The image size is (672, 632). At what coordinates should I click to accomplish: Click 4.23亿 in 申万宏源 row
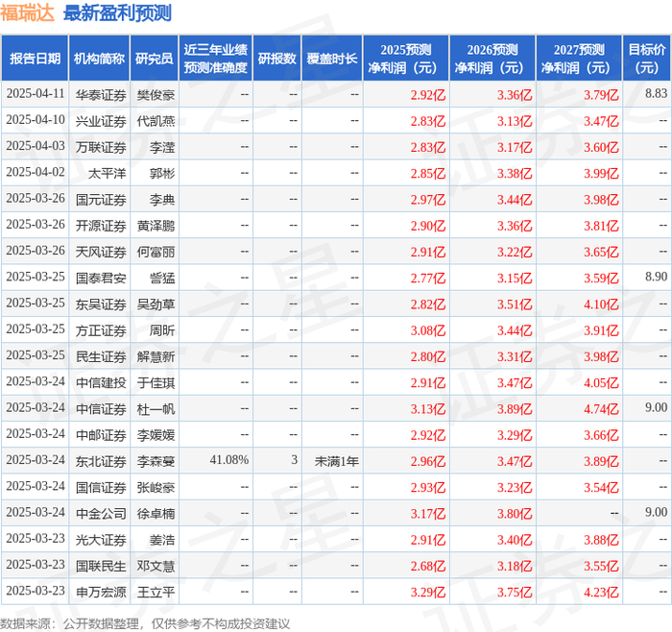[601, 592]
